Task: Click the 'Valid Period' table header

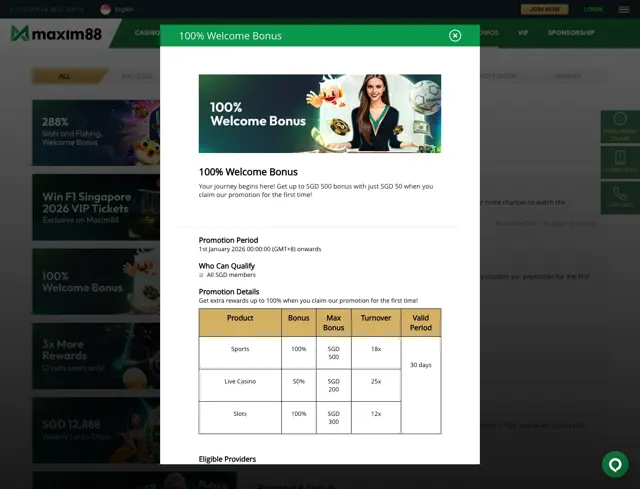Action: (x=421, y=322)
